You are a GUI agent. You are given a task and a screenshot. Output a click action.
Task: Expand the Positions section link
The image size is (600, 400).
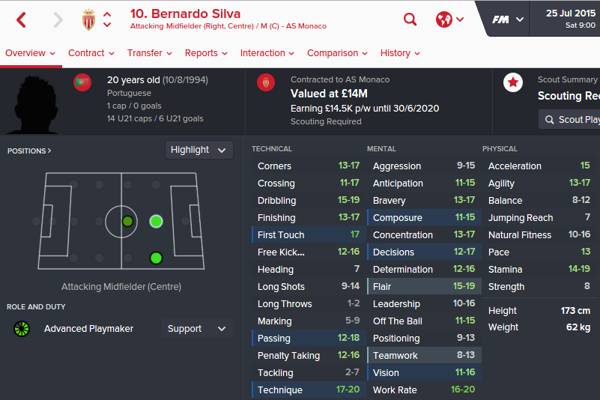click(x=29, y=151)
